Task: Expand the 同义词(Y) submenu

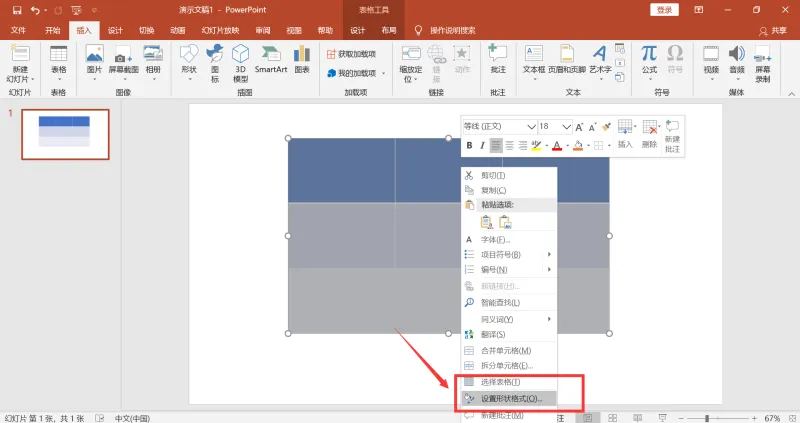Action: pyautogui.click(x=509, y=319)
